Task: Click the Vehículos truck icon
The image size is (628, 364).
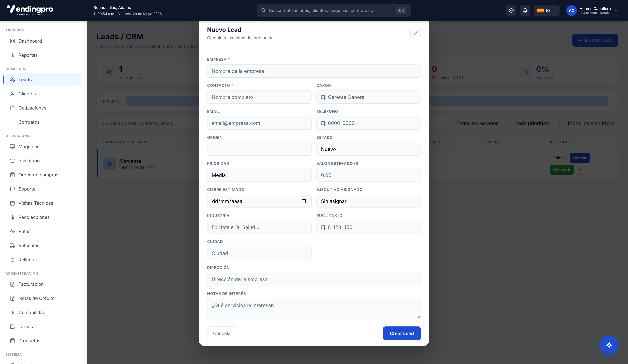Action: [x=12, y=246]
